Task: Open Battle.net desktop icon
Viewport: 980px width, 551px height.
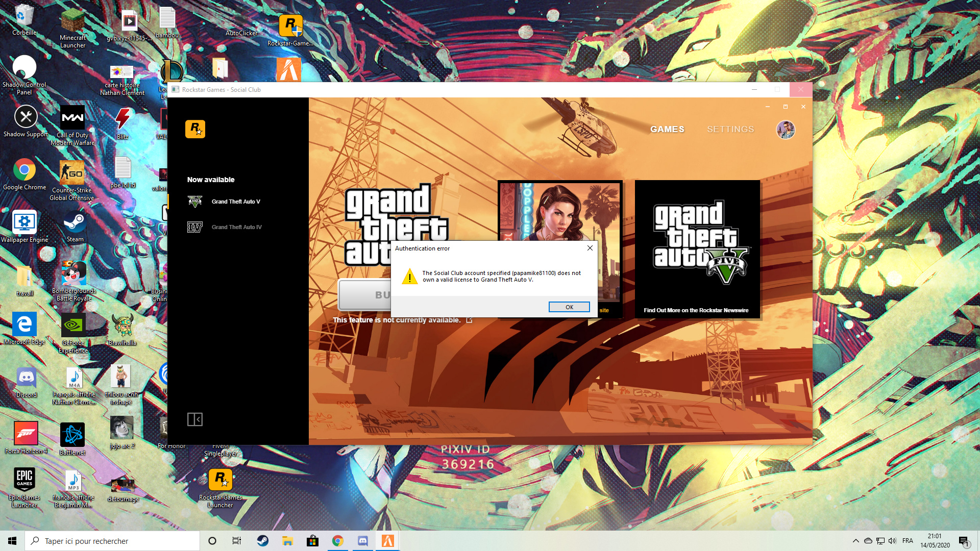Action: click(x=72, y=439)
